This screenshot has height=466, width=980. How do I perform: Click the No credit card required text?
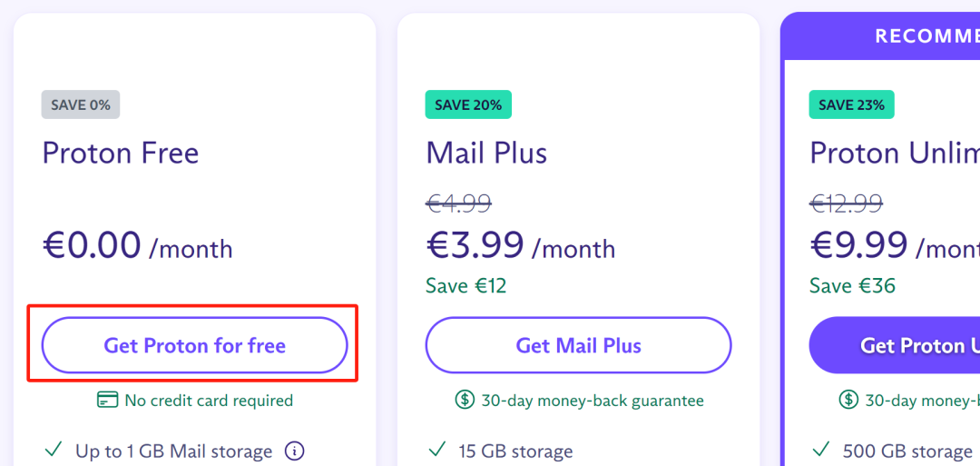pos(209,401)
